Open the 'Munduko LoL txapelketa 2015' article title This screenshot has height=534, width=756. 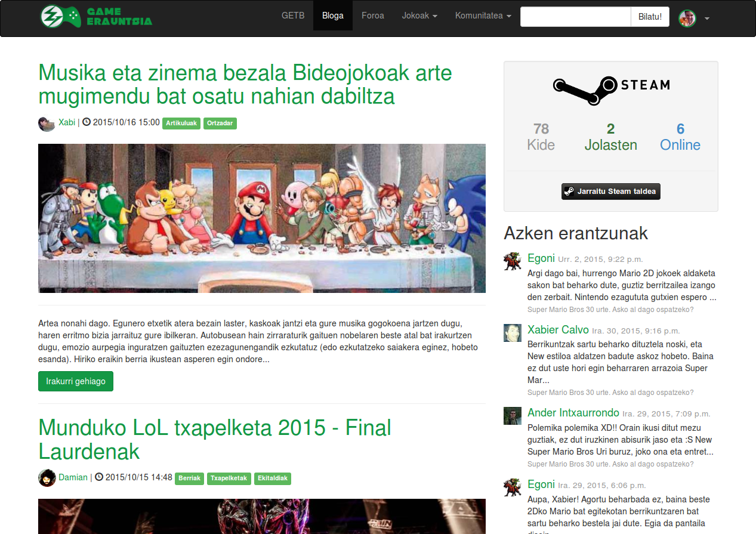[x=215, y=439]
